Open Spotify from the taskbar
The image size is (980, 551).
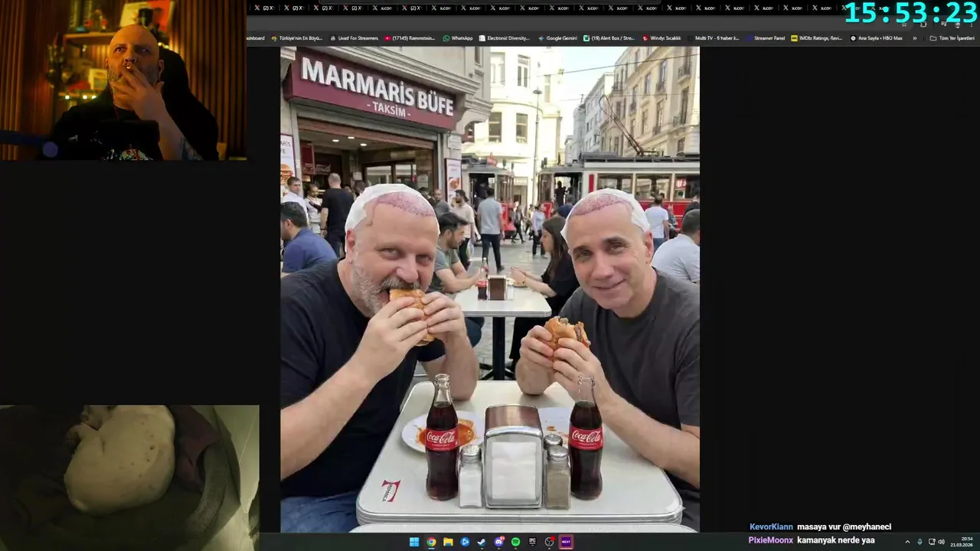coord(515,542)
